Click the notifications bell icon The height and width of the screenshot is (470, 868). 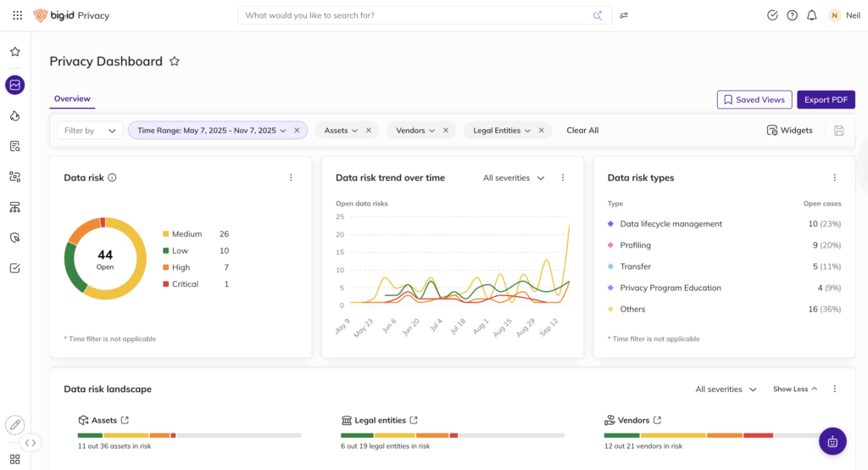click(x=812, y=15)
